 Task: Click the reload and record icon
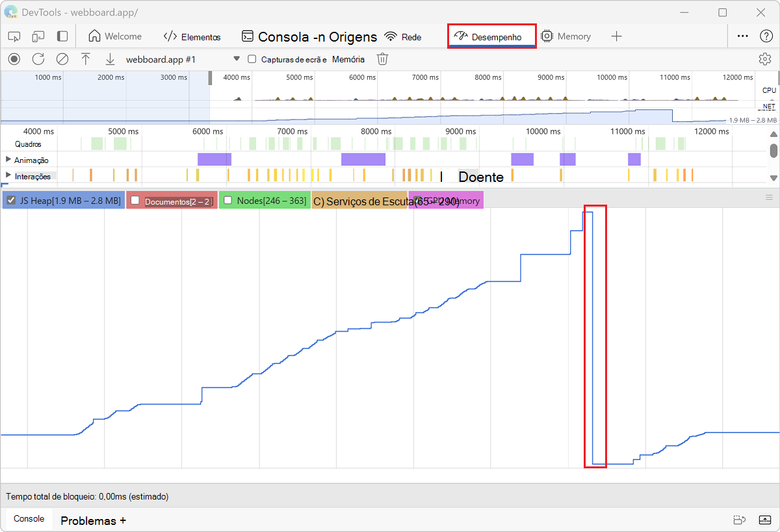[x=38, y=59]
